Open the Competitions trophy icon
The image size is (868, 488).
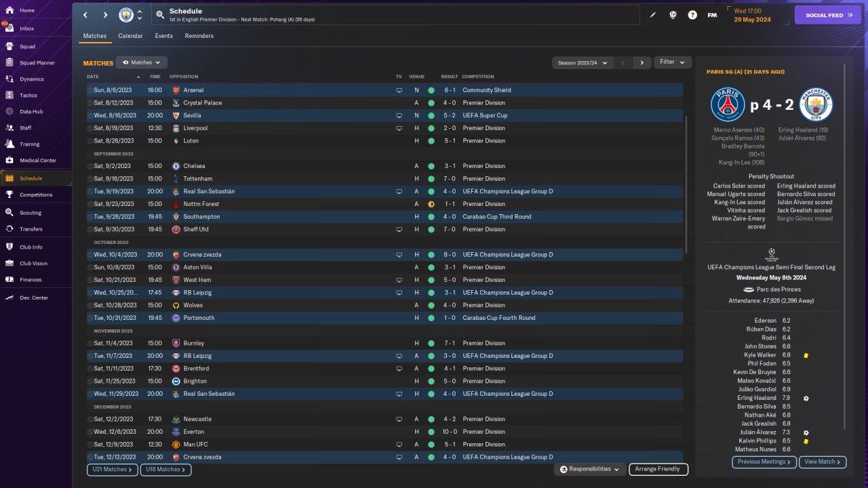coord(9,195)
